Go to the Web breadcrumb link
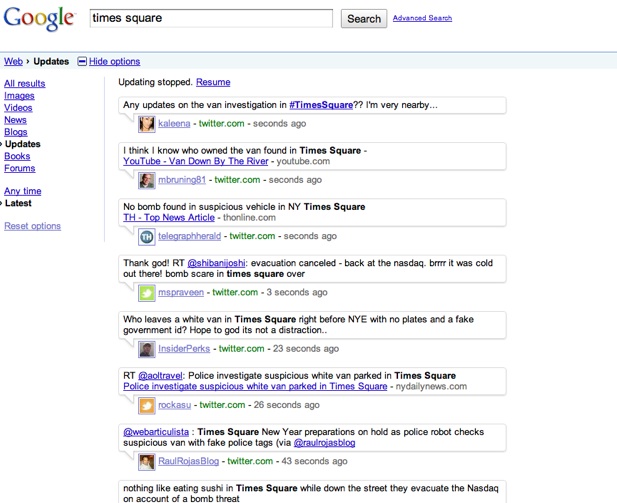Viewport: 617px width, 503px height. (13, 62)
